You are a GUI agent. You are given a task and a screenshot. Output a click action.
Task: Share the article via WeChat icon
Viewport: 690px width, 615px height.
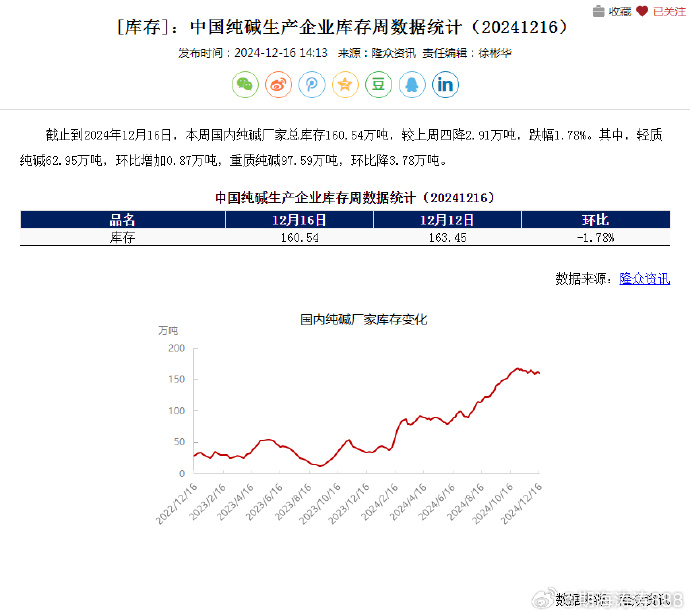click(x=245, y=84)
